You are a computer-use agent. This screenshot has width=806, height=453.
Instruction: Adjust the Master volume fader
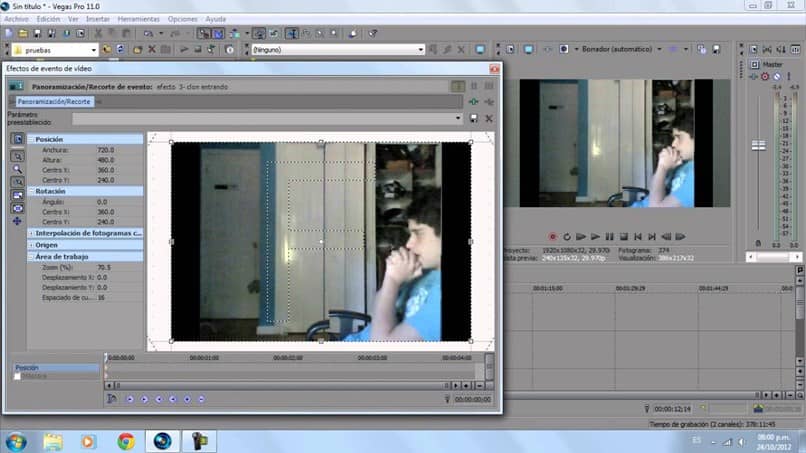coord(758,146)
